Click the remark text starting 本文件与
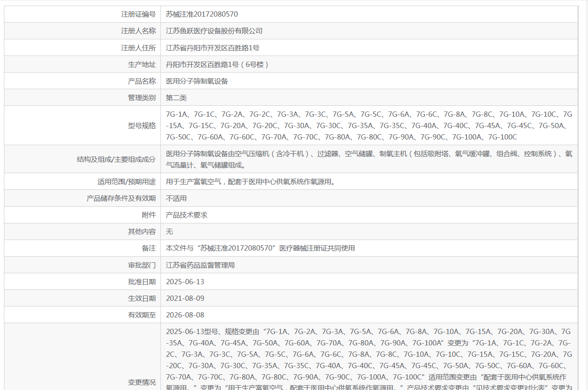The image size is (588, 390). 261,248
